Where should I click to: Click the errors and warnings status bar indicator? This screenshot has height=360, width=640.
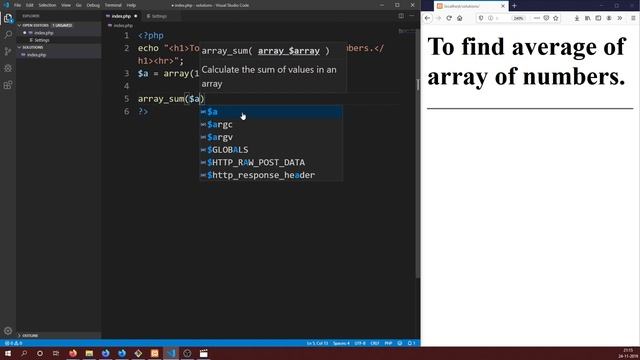click(13, 343)
